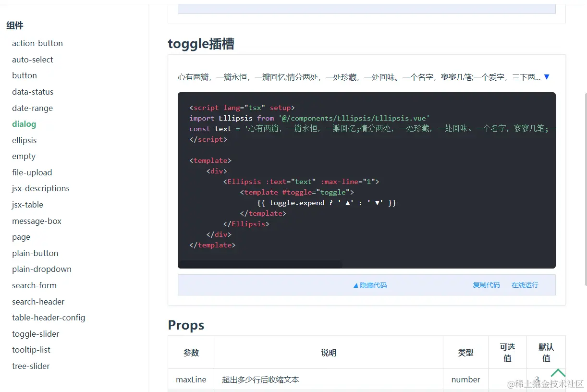Open auto-select component page
The image size is (587, 392).
(33, 60)
